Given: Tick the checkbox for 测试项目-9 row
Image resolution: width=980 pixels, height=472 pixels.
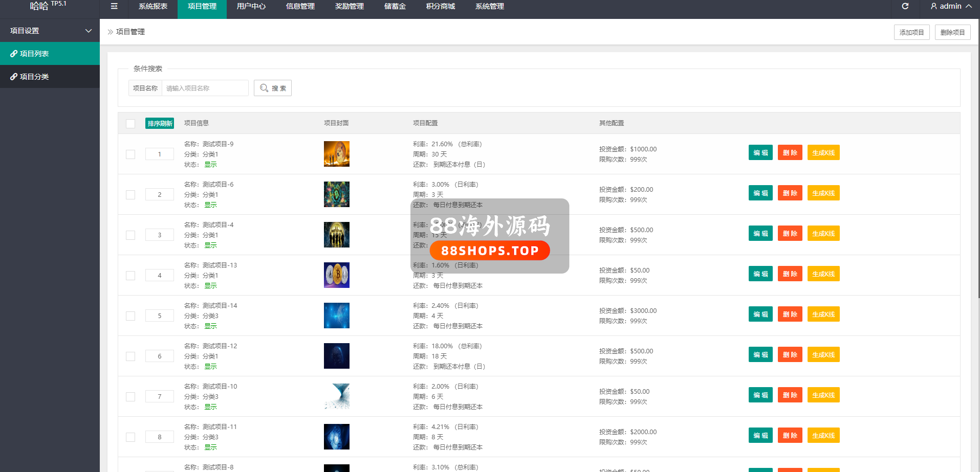Looking at the screenshot, I should click(130, 154).
